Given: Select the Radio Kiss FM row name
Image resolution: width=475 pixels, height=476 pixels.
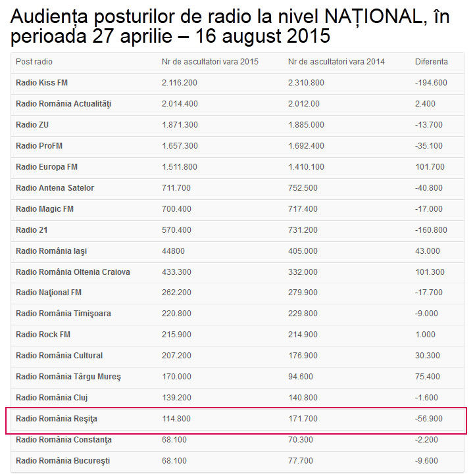Looking at the screenshot, I should point(41,83).
